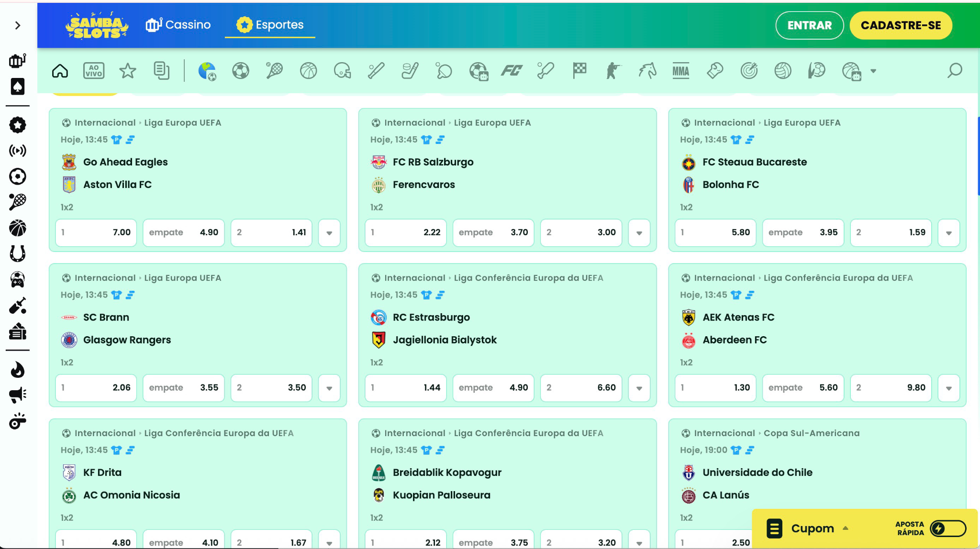Select the checkered flag motorsport icon
The image size is (980, 549).
click(579, 71)
